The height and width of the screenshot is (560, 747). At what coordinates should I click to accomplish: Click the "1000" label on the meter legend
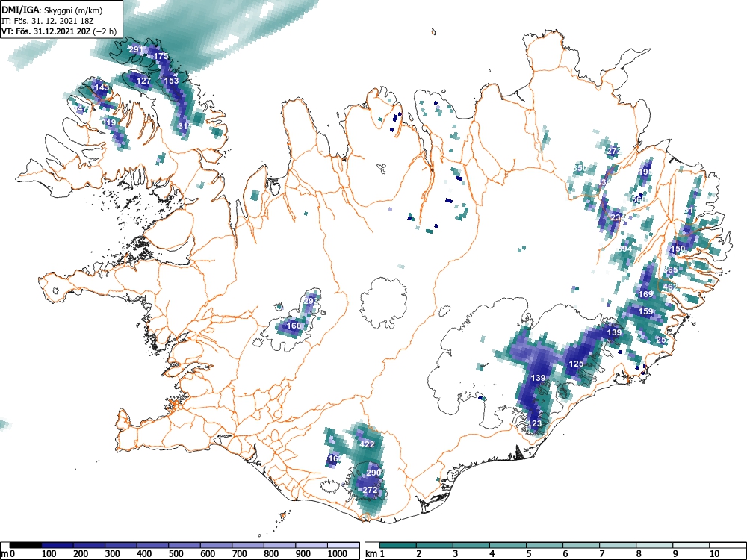point(338,554)
